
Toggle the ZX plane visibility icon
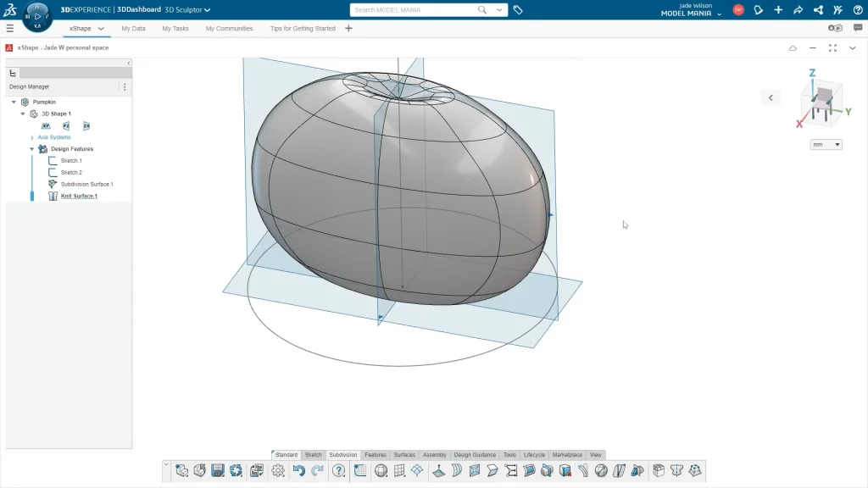click(x=86, y=125)
